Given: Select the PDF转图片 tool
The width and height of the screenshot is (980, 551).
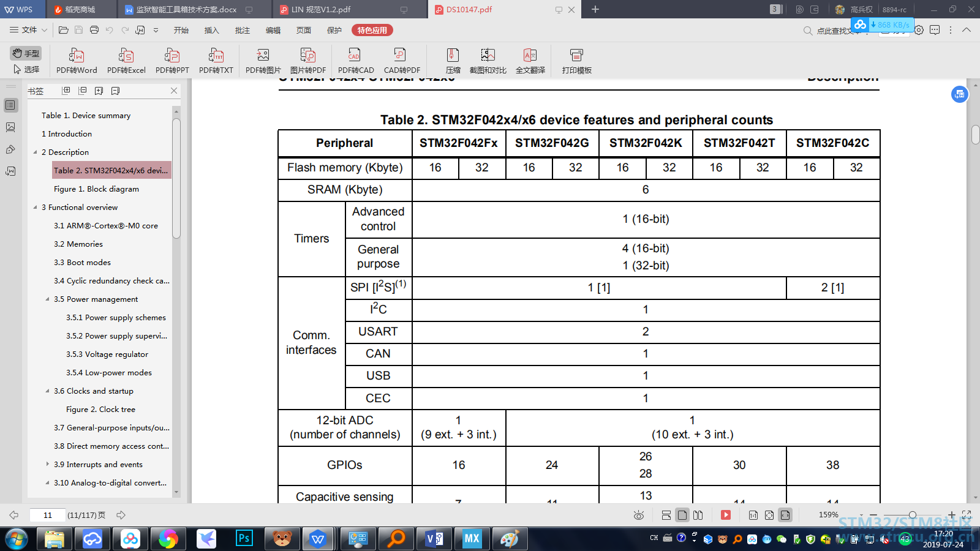Looking at the screenshot, I should point(263,61).
